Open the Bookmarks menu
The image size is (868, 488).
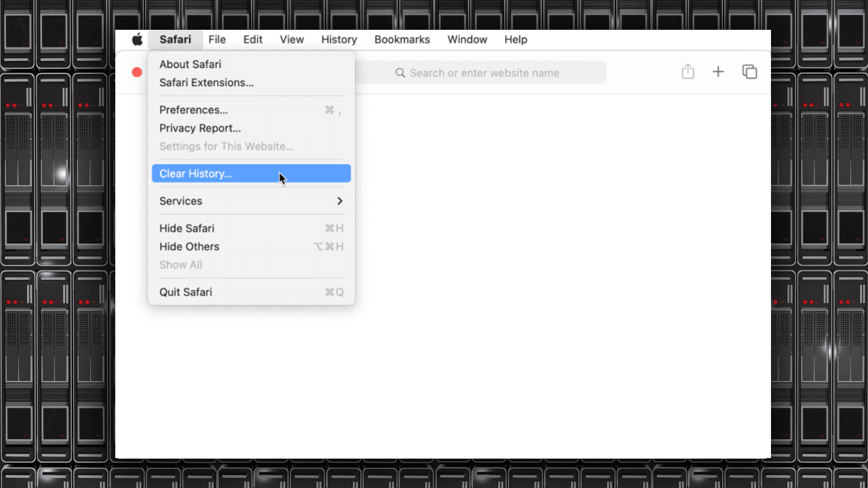pyautogui.click(x=401, y=39)
